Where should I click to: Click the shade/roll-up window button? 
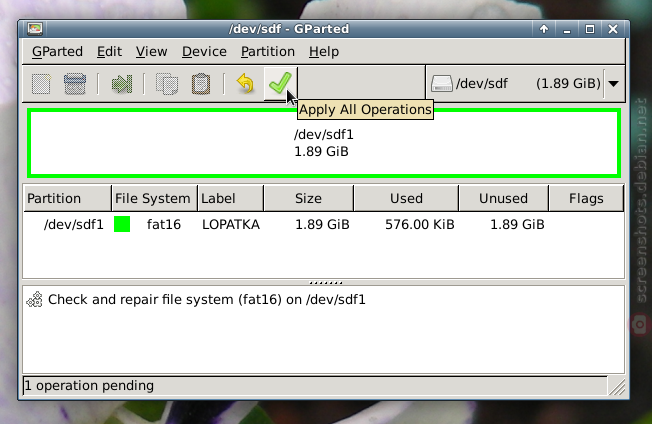pos(544,29)
